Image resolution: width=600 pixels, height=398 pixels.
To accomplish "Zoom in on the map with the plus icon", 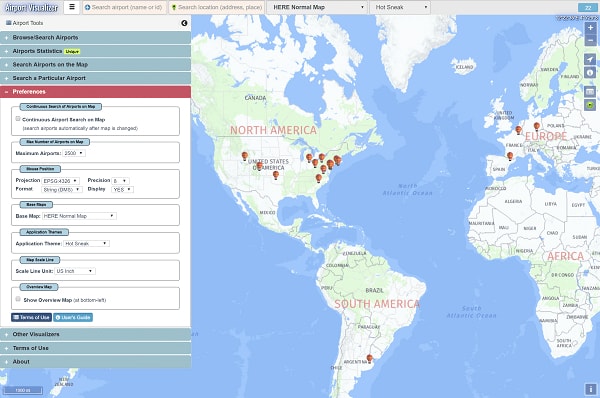I will pyautogui.click(x=590, y=28).
